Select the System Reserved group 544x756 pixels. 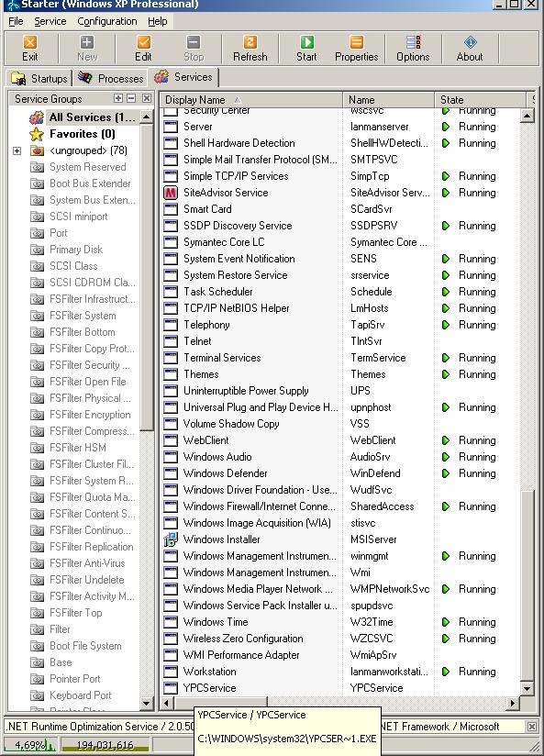[x=88, y=167]
